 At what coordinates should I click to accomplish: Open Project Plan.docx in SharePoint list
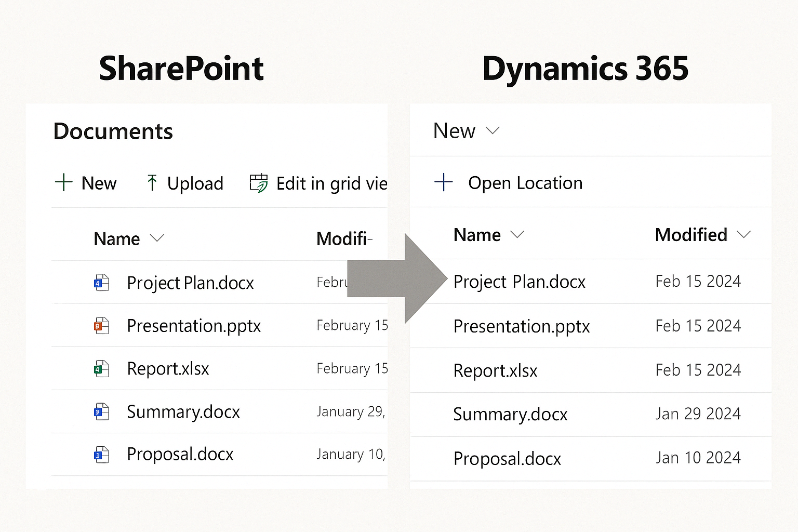[190, 283]
